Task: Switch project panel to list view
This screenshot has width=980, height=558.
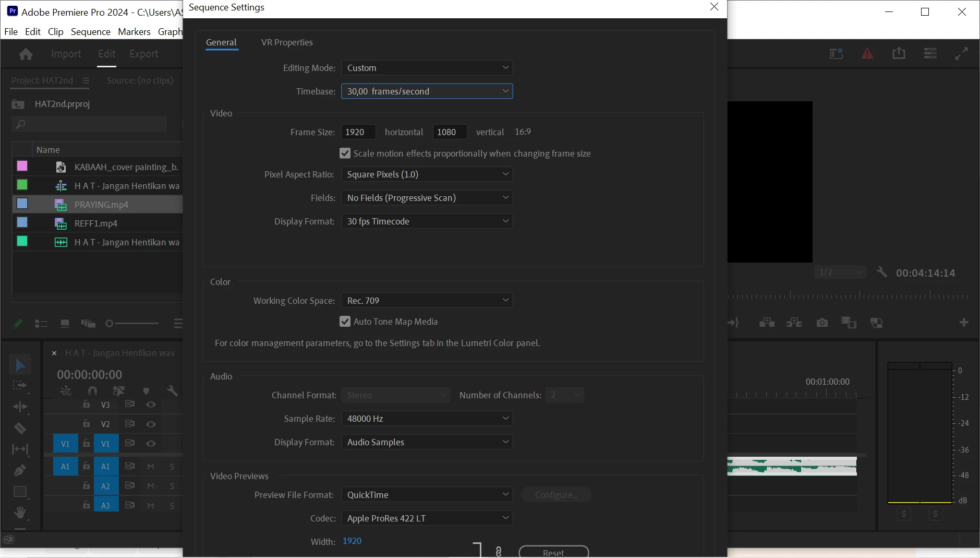Action: [41, 324]
